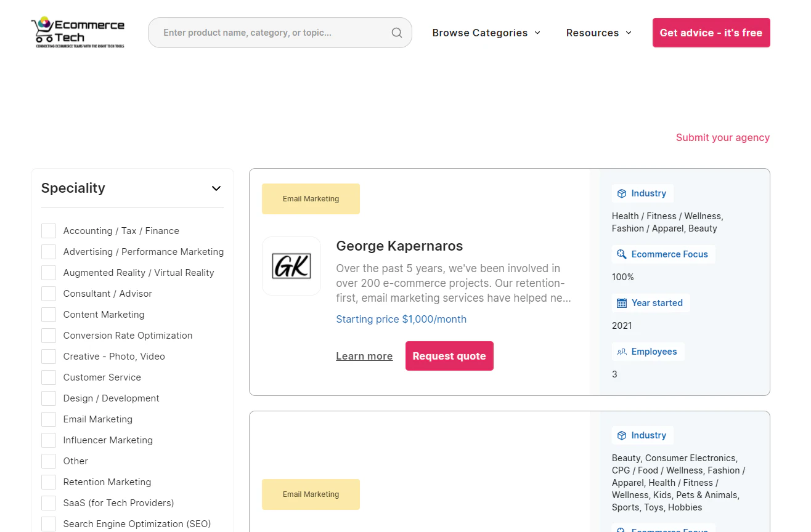
Task: Click the search magnifier icon
Action: [397, 33]
